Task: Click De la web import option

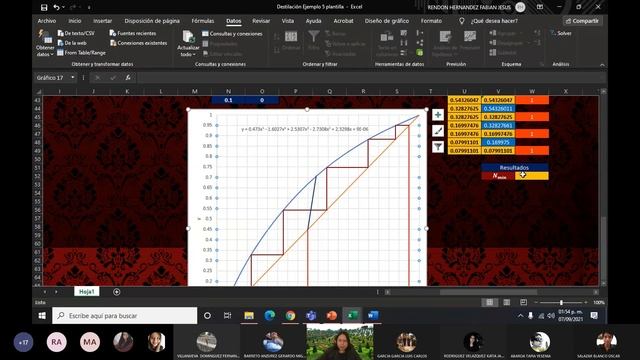Action: tap(72, 43)
